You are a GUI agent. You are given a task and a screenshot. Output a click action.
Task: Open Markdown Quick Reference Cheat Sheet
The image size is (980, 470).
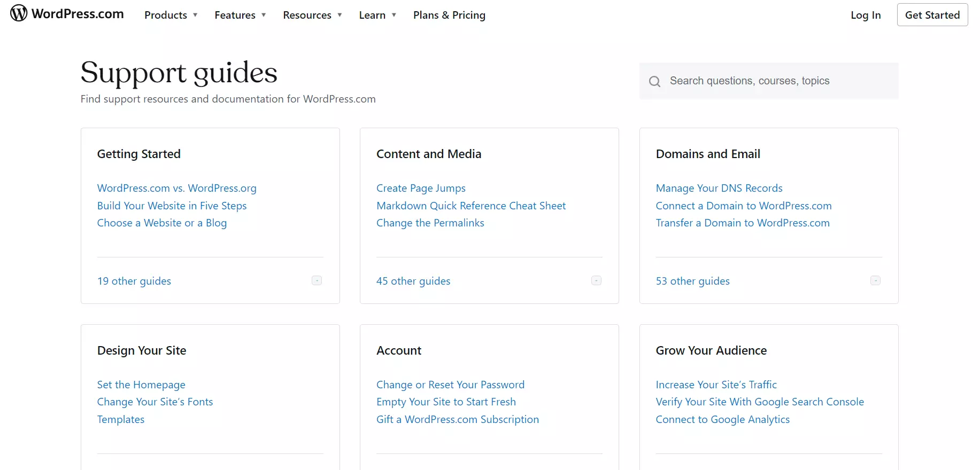click(470, 206)
